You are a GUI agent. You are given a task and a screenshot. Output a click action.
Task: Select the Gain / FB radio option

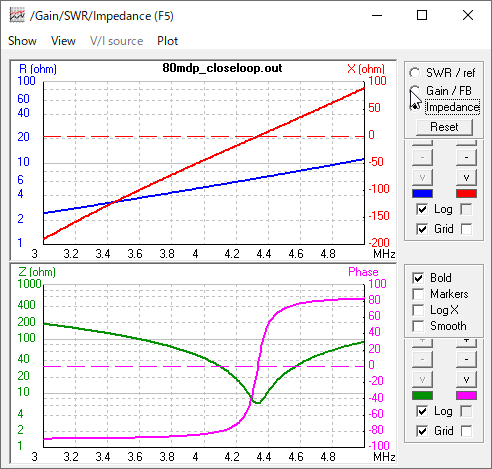(x=415, y=90)
